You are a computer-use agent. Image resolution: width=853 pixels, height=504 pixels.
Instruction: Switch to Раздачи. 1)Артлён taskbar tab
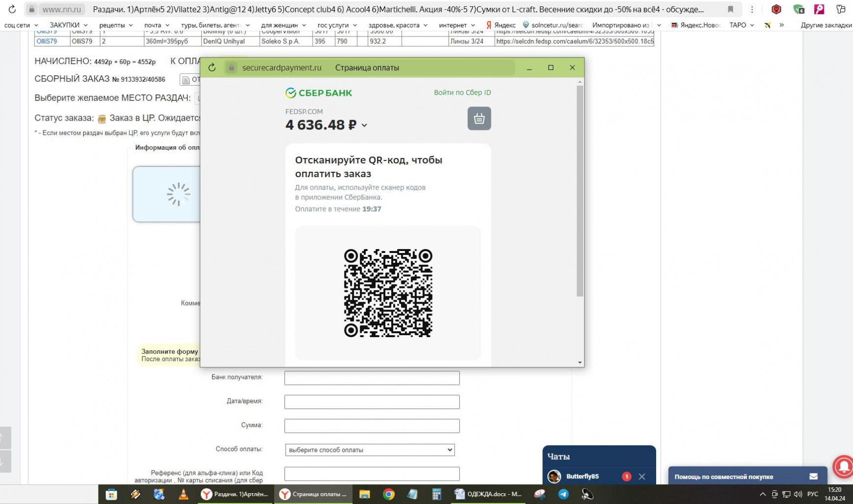235,494
